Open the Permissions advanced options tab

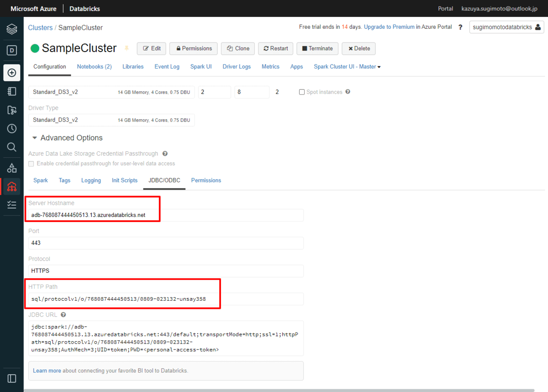coord(206,180)
